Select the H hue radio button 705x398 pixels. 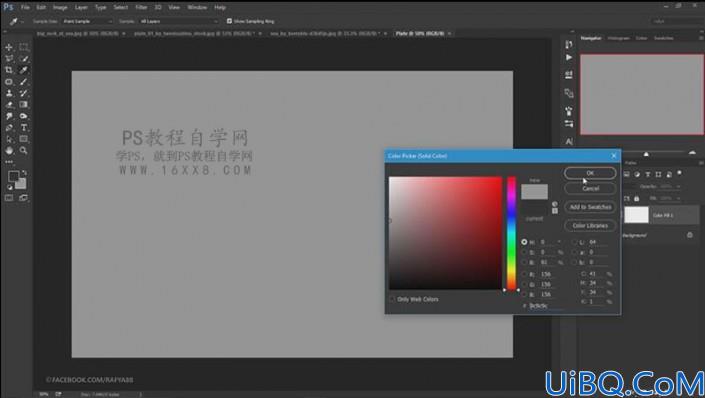524,242
